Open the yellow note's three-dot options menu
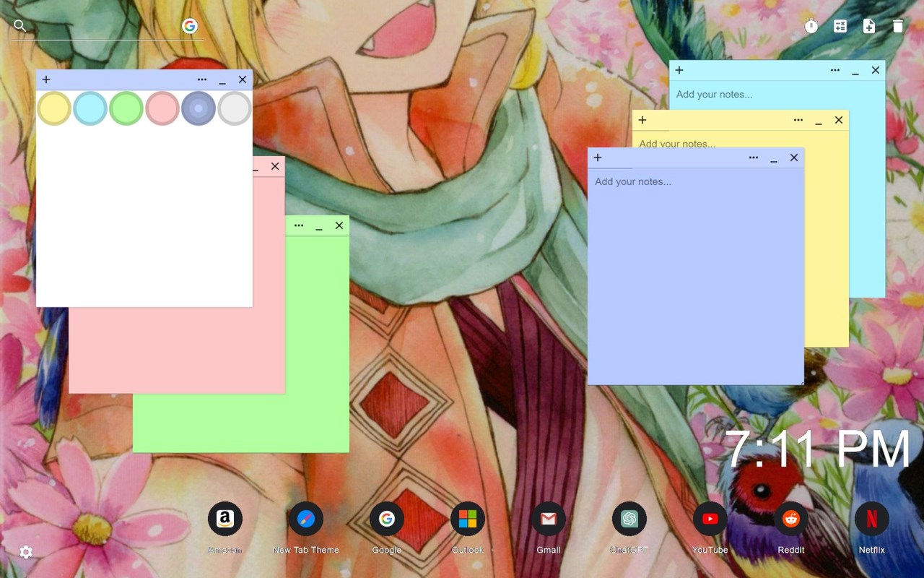Viewport: 924px width, 578px height. (x=798, y=120)
